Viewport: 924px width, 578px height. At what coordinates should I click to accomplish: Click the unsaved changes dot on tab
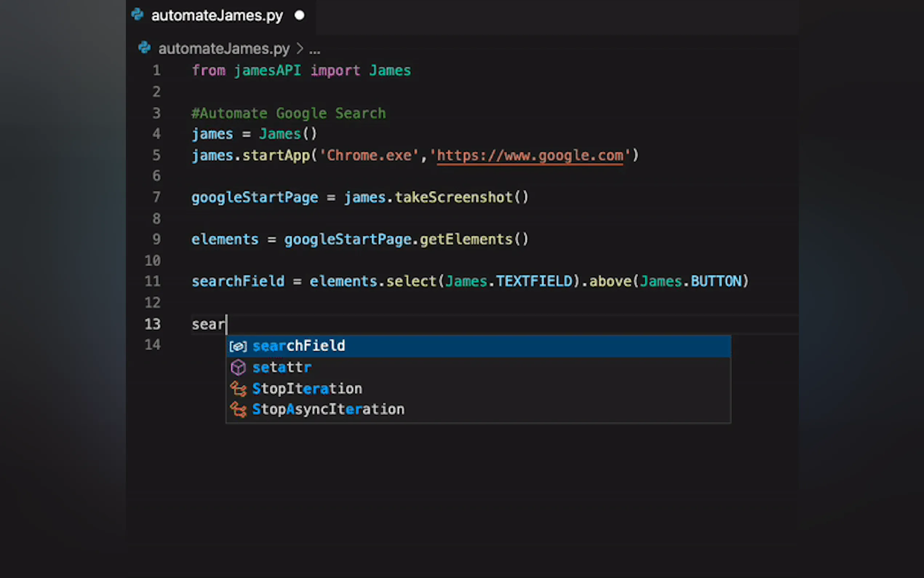[299, 15]
